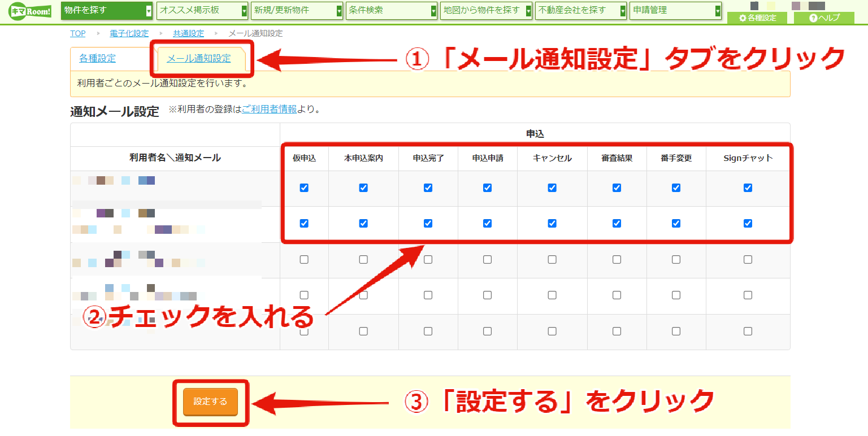The height and width of the screenshot is (436, 868).
Task: Check fifth user's 番手変更 checkbox
Action: 676,331
